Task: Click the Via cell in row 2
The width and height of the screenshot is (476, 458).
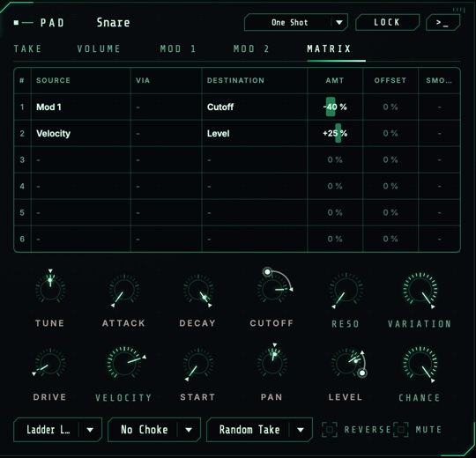Action: 167,133
